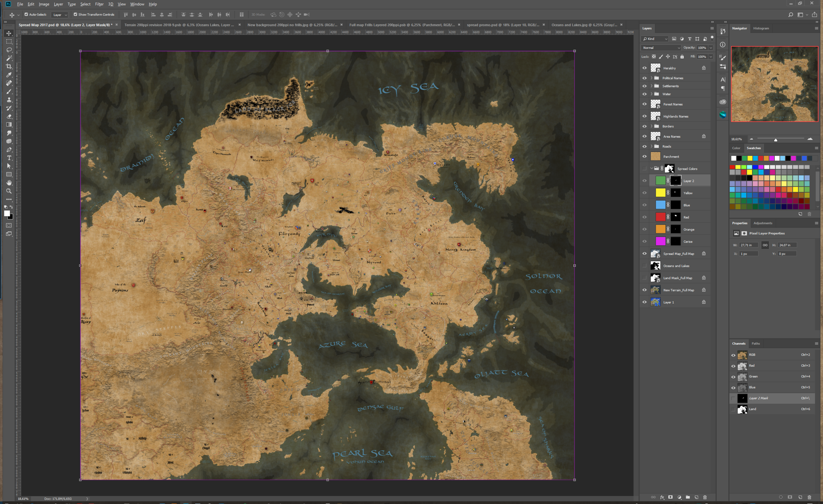The width and height of the screenshot is (823, 504).
Task: Open Auto-Select Layer dropdown
Action: [60, 15]
